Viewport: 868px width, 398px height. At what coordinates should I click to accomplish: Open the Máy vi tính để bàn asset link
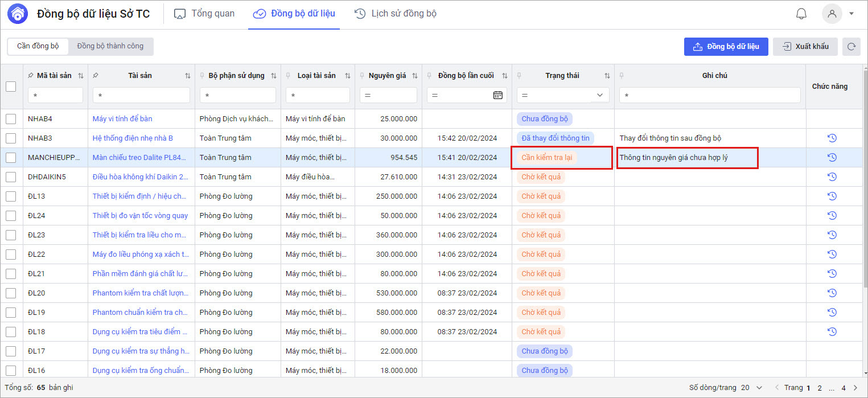(x=122, y=119)
